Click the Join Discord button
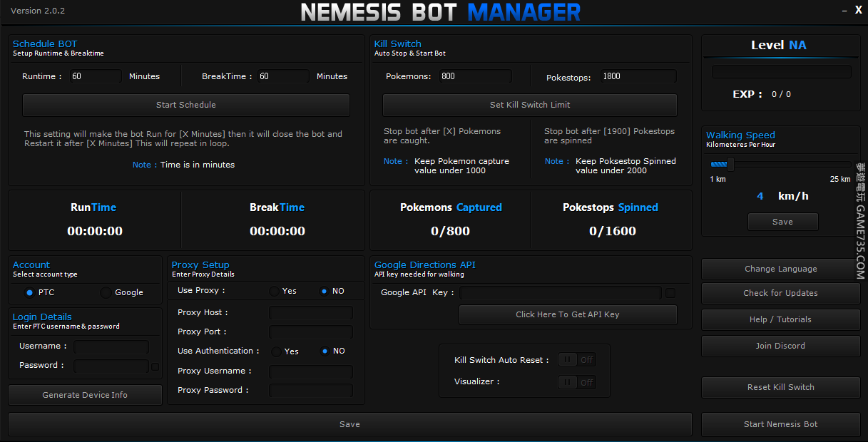Screen dimensions: 868x442 (780, 346)
